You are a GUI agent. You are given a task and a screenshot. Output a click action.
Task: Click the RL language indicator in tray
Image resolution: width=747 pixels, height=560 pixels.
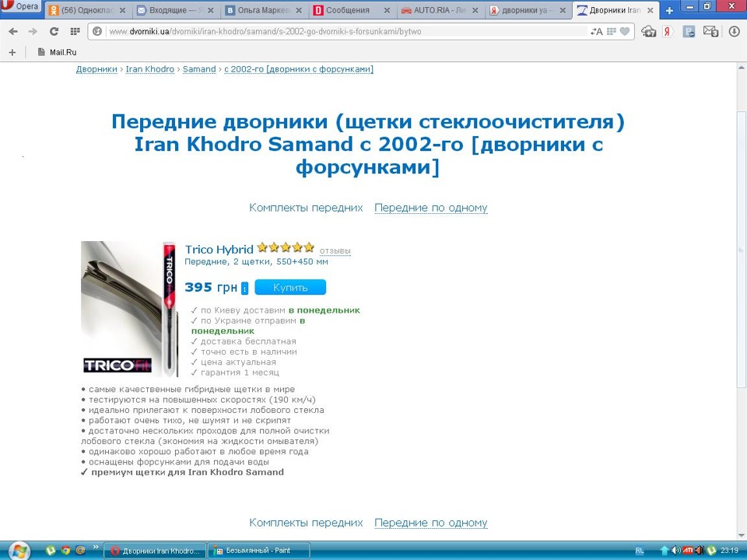click(640, 551)
